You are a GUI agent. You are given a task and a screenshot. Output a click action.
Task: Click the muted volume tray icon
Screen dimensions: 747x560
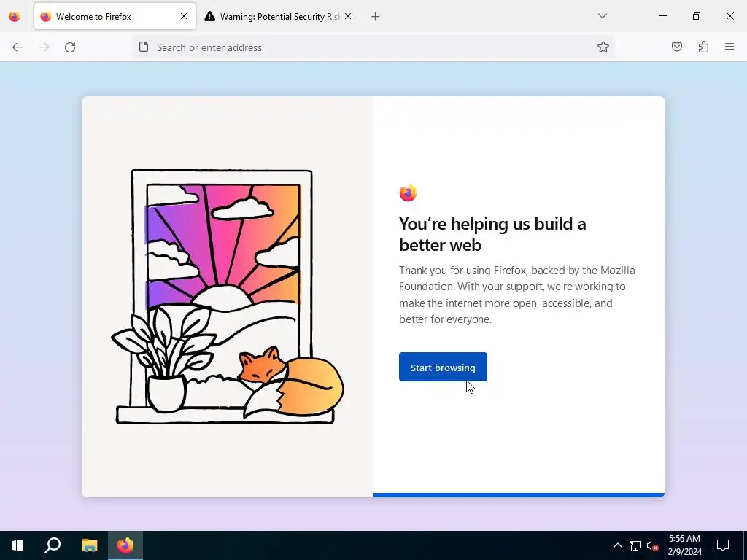pos(652,545)
